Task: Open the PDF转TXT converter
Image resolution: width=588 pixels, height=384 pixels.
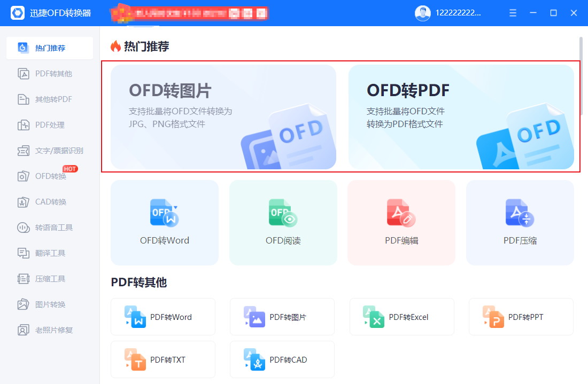Action: [x=163, y=359]
